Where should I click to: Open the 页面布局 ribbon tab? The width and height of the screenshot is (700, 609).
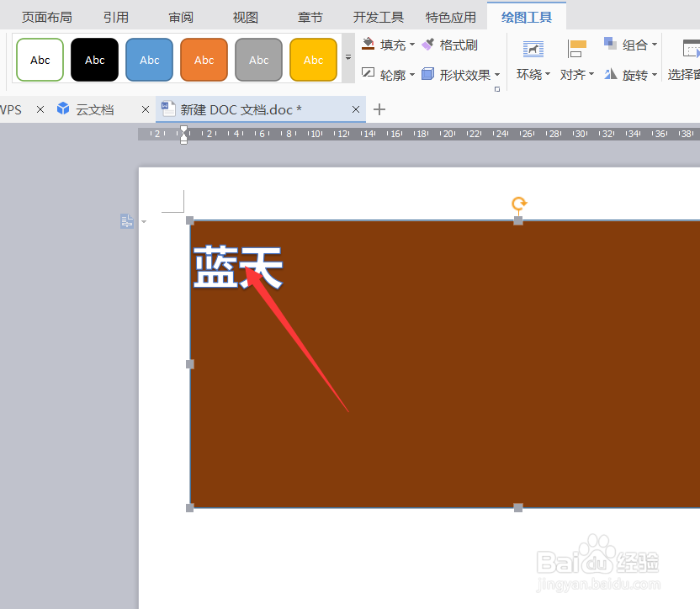[47, 18]
